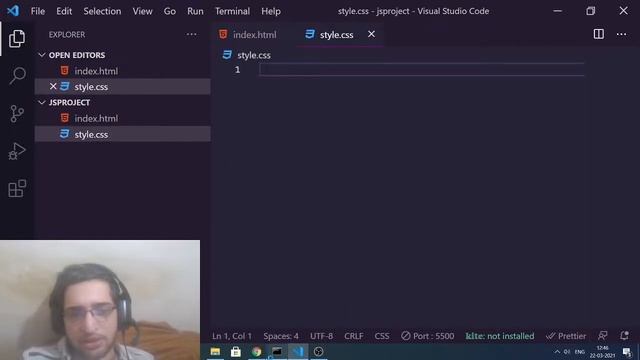Open editor more actions ellipsis menu

(x=621, y=34)
